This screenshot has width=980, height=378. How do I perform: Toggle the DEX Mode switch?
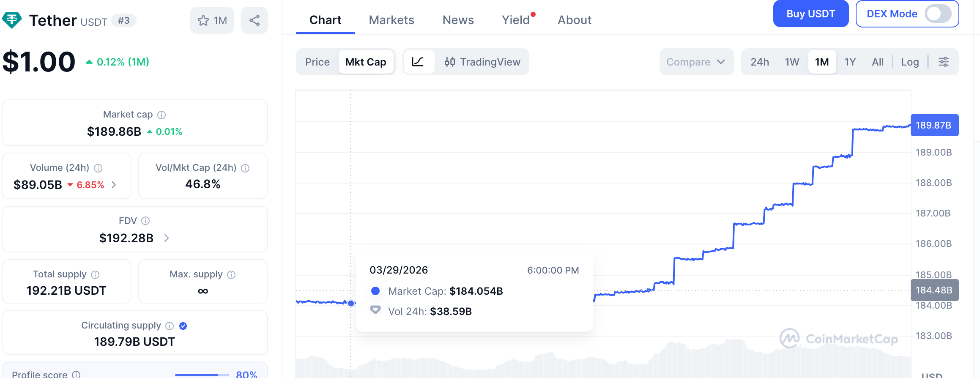tap(938, 14)
